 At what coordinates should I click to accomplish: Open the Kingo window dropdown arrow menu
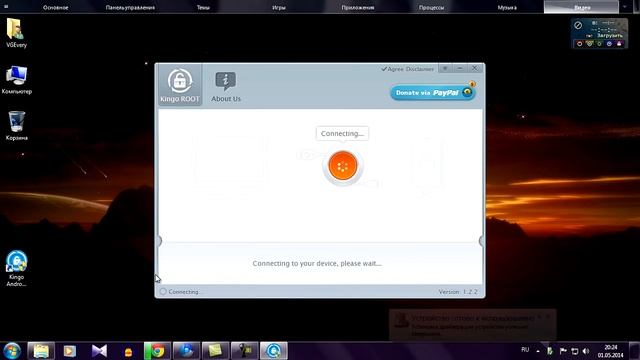pos(445,68)
